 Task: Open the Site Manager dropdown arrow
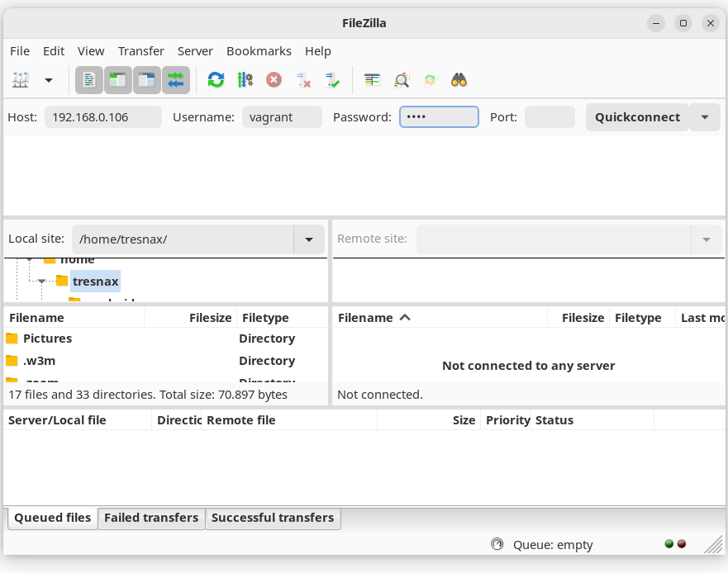[49, 80]
